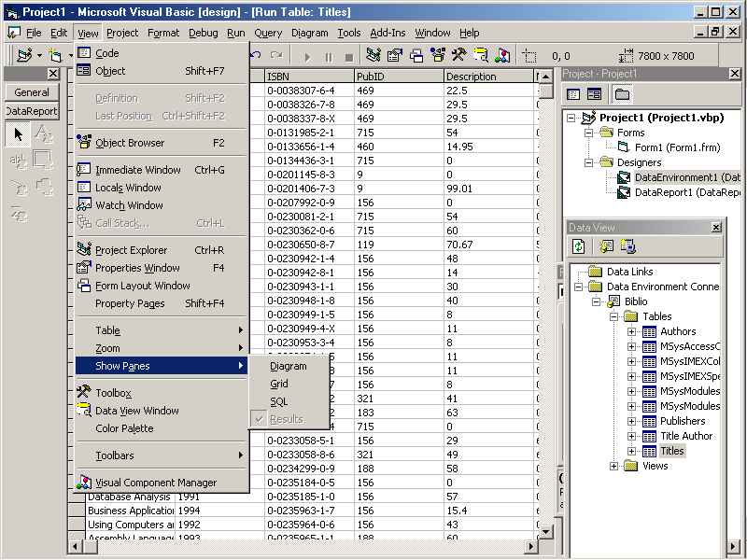Click the Add Form toolbar icon
This screenshot has width=747, height=560.
[x=55, y=56]
